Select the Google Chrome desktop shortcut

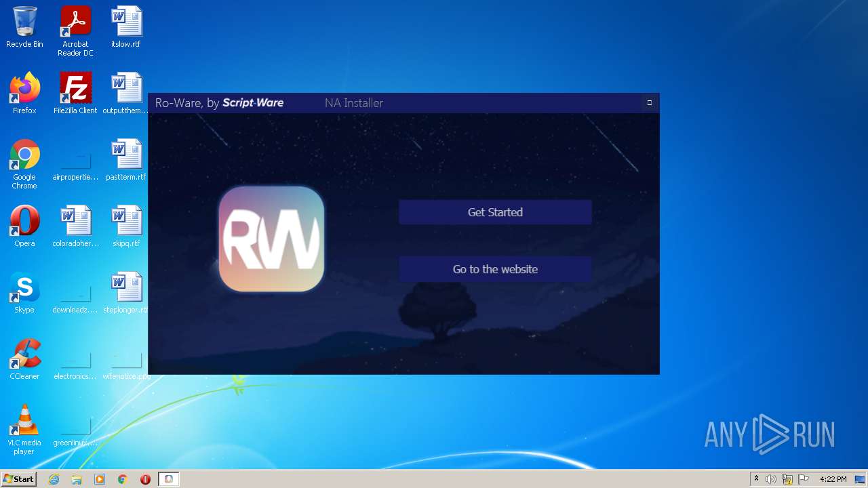24,164
